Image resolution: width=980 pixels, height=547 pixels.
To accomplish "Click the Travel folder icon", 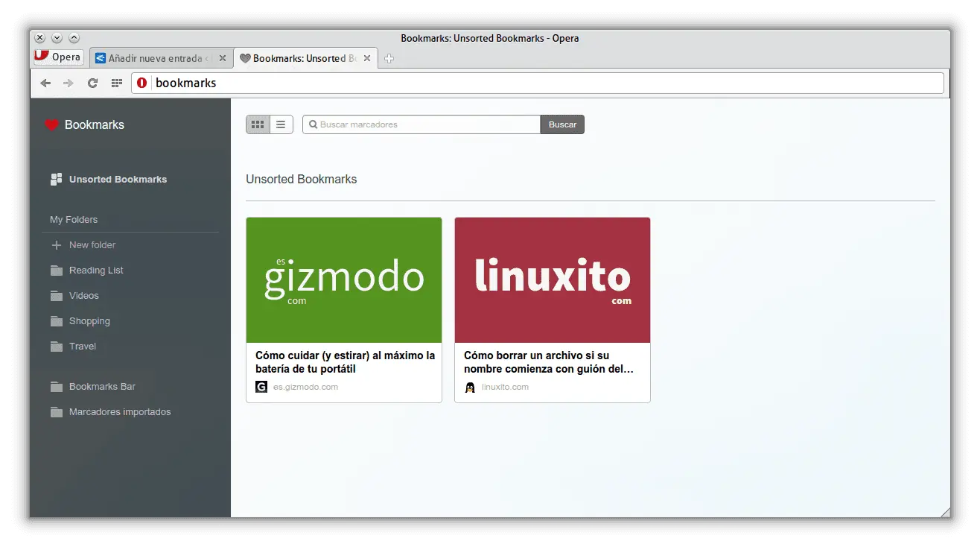I will tap(56, 347).
